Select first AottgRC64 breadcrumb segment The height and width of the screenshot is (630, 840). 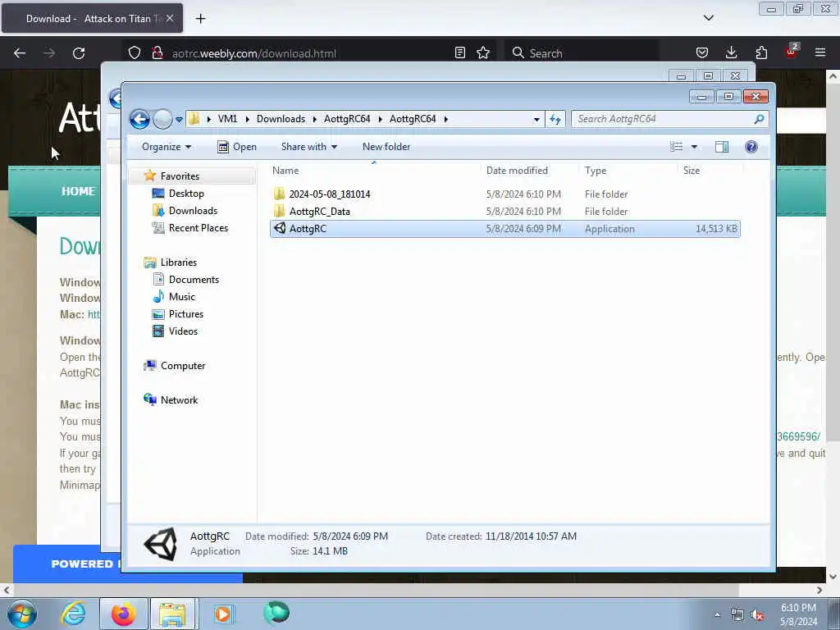click(347, 119)
